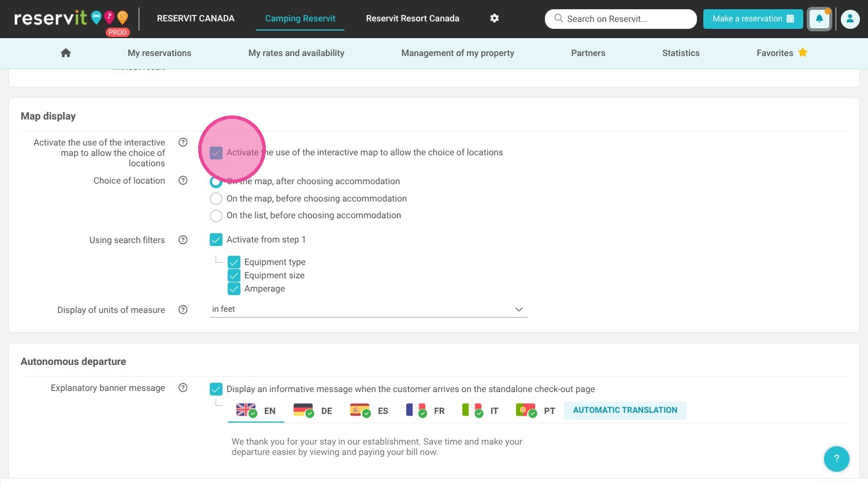Image resolution: width=868 pixels, height=485 pixels.
Task: Open My reservations menu
Action: [x=159, y=53]
